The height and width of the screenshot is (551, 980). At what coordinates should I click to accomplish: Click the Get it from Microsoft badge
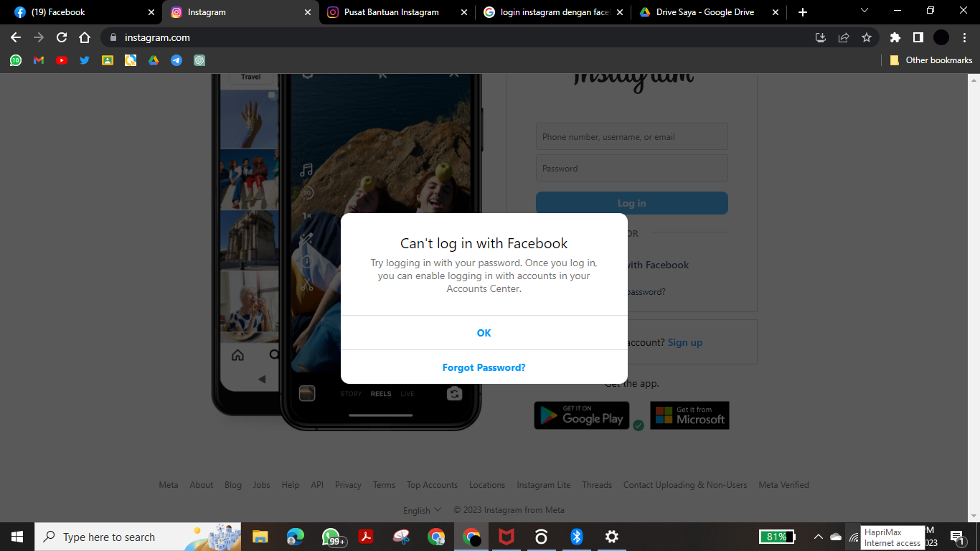pyautogui.click(x=689, y=415)
